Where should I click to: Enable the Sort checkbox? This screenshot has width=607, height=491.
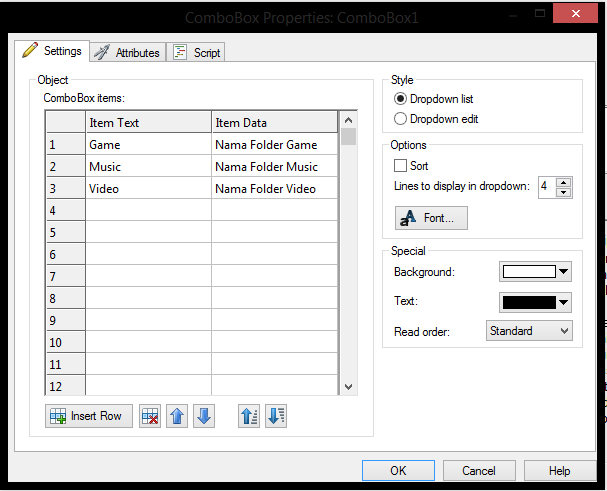coord(400,166)
